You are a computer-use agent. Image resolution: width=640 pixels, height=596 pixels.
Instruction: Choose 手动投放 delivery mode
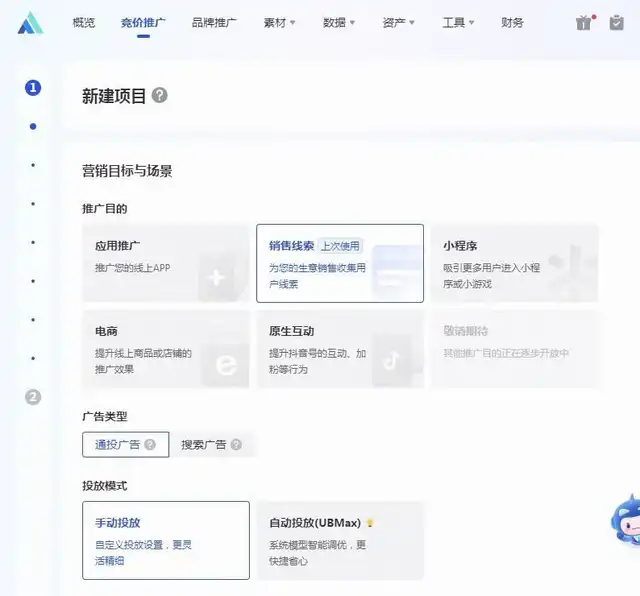pos(166,540)
